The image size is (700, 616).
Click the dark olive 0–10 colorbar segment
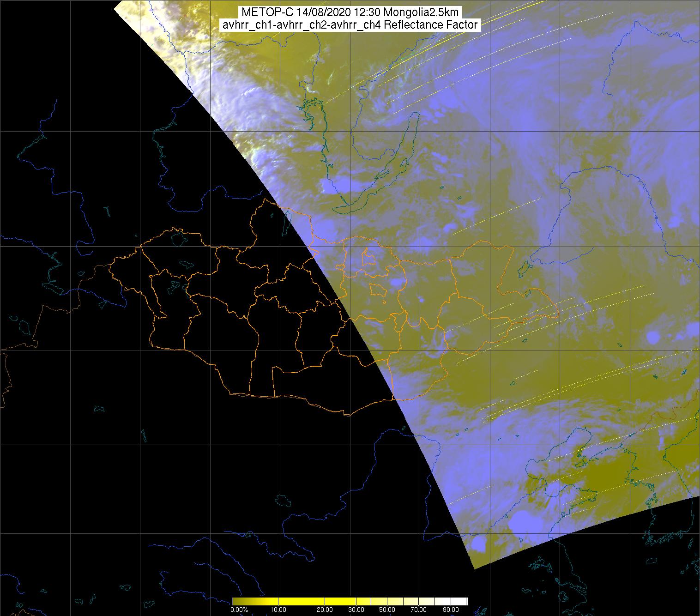click(255, 601)
